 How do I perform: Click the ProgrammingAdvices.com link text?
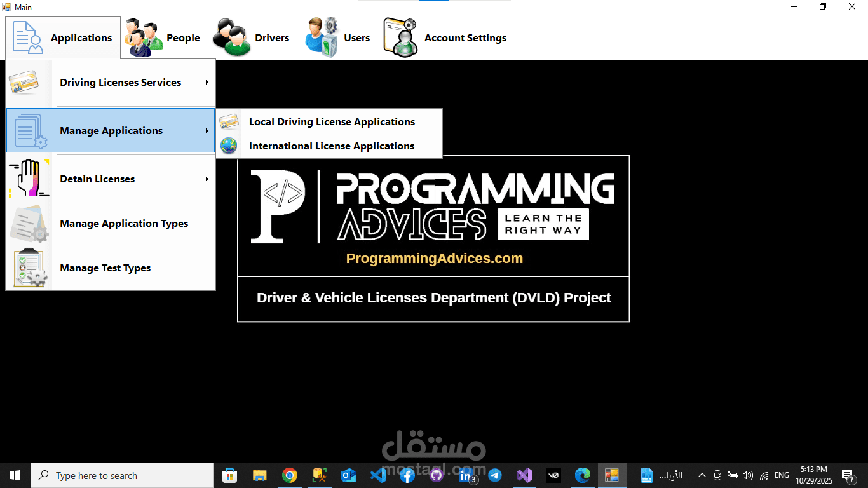435,259
